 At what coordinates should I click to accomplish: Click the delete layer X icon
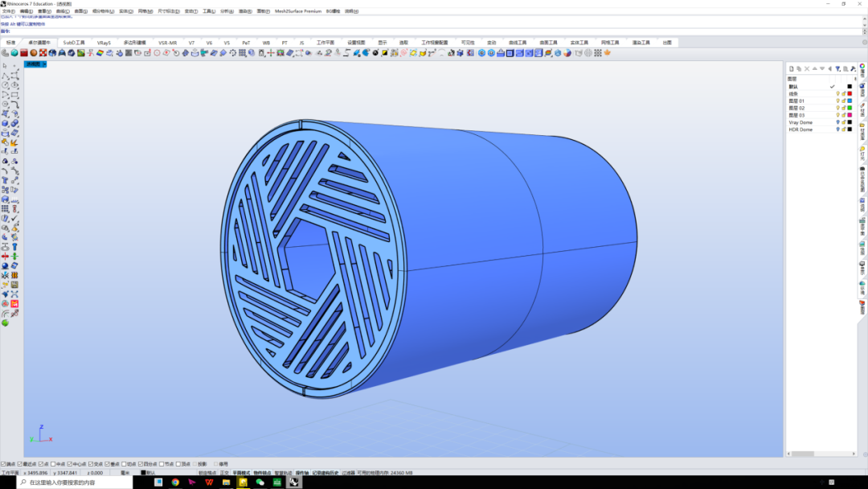[x=807, y=68]
